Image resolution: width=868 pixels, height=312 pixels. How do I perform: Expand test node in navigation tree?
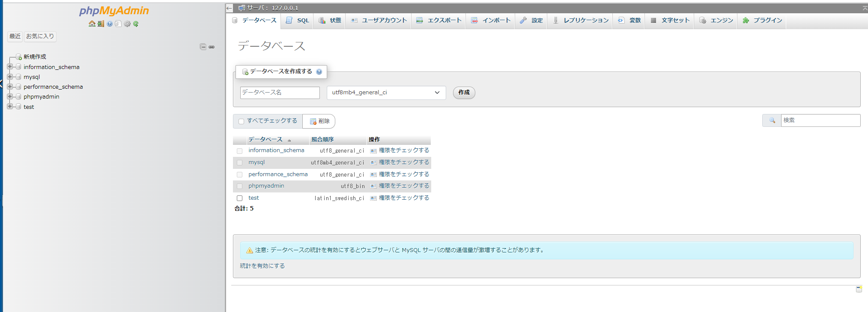point(9,106)
